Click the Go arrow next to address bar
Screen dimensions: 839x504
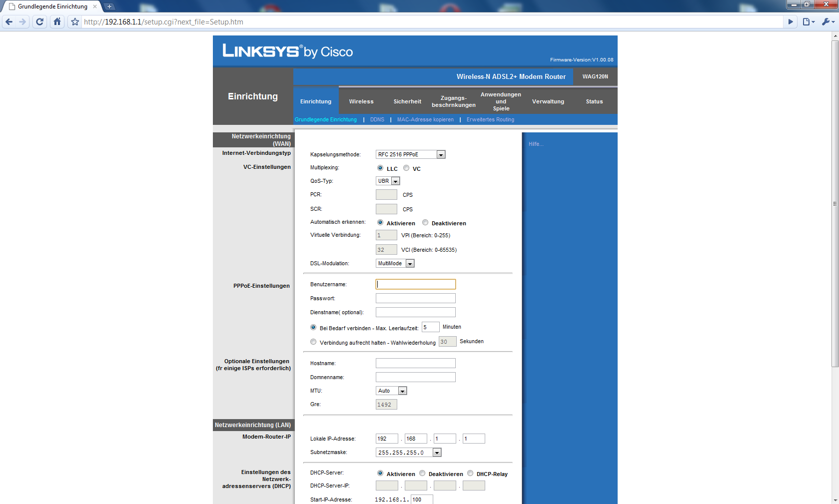791,22
